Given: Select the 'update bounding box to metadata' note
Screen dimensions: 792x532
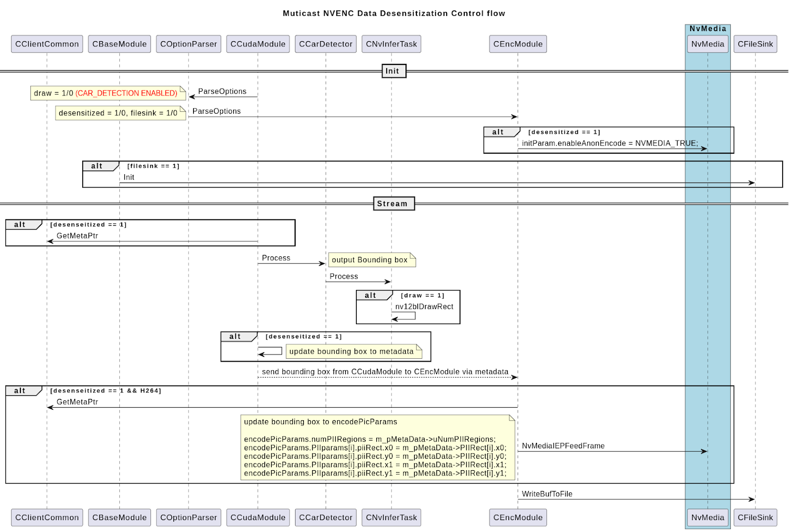Looking at the screenshot, I should click(x=354, y=351).
